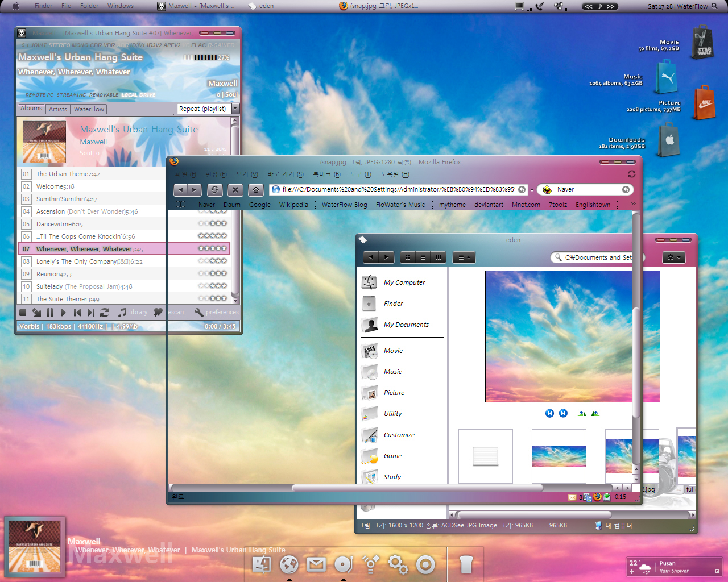Click the star rating on track 07

(212, 248)
